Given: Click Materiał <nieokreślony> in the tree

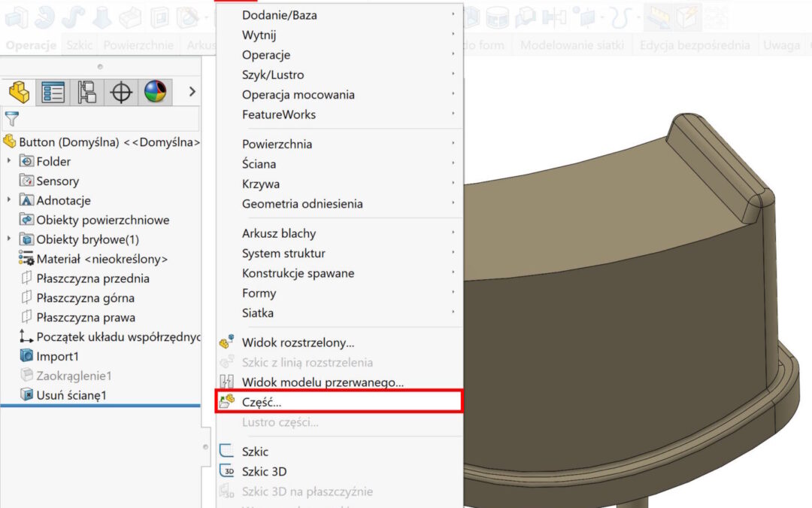Looking at the screenshot, I should 101,259.
